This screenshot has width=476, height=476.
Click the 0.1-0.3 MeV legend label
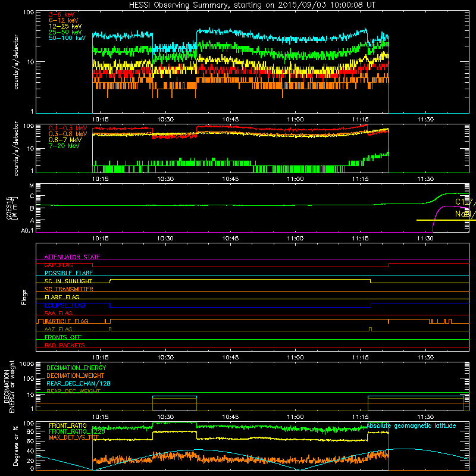(68, 128)
